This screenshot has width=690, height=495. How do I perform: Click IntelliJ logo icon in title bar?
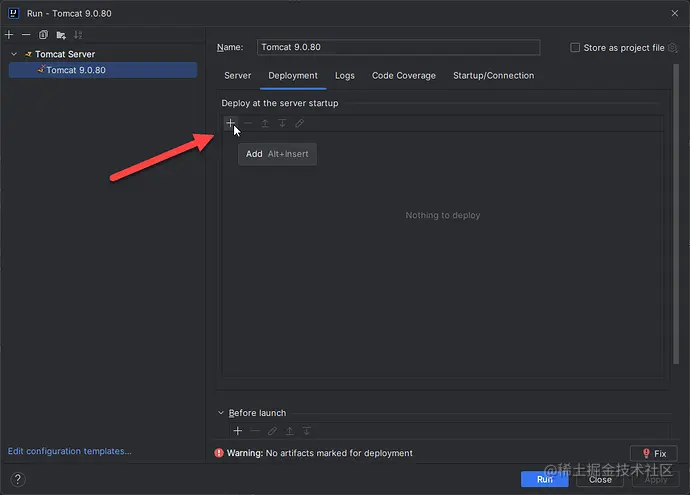point(14,13)
